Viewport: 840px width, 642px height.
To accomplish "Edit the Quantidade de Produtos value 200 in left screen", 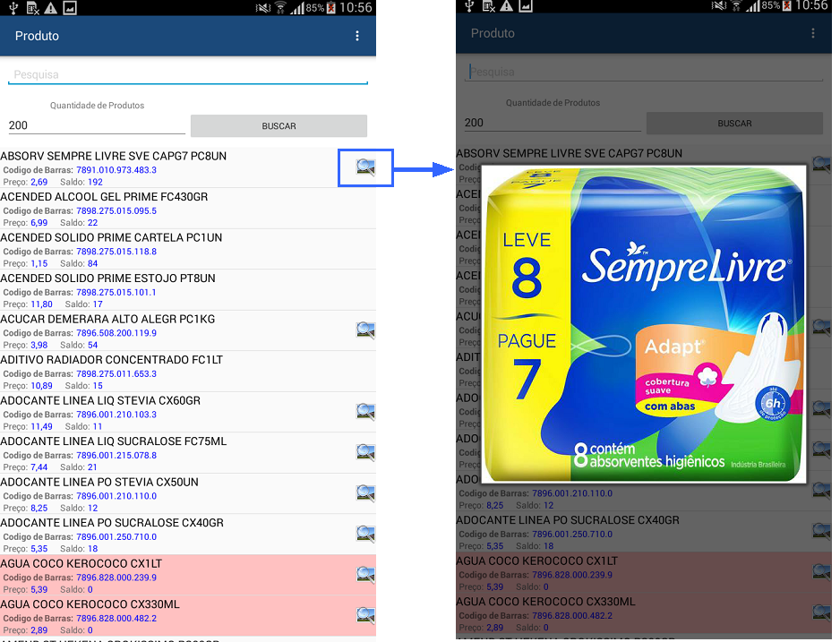I will pyautogui.click(x=97, y=125).
